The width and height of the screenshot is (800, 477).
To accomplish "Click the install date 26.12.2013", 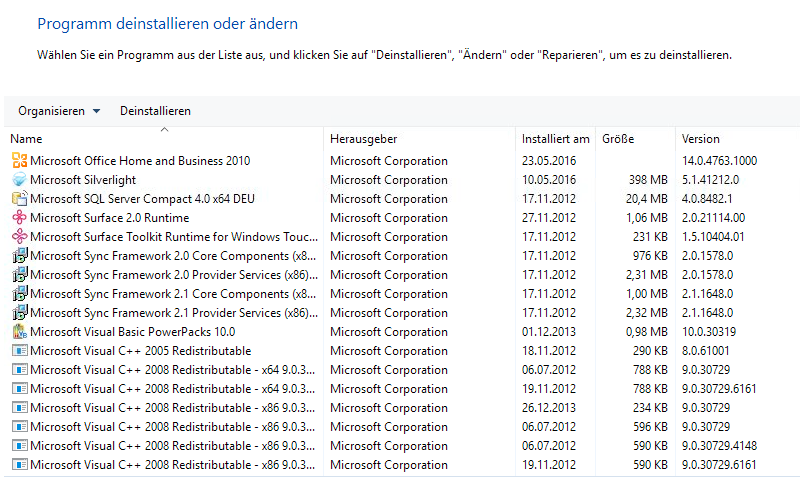I will point(549,408).
